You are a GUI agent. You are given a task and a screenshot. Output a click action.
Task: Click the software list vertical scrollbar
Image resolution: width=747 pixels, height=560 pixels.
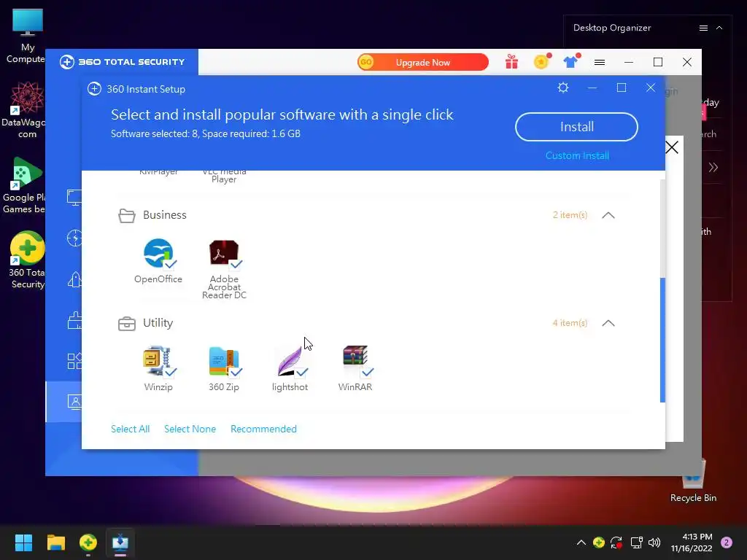[662, 340]
